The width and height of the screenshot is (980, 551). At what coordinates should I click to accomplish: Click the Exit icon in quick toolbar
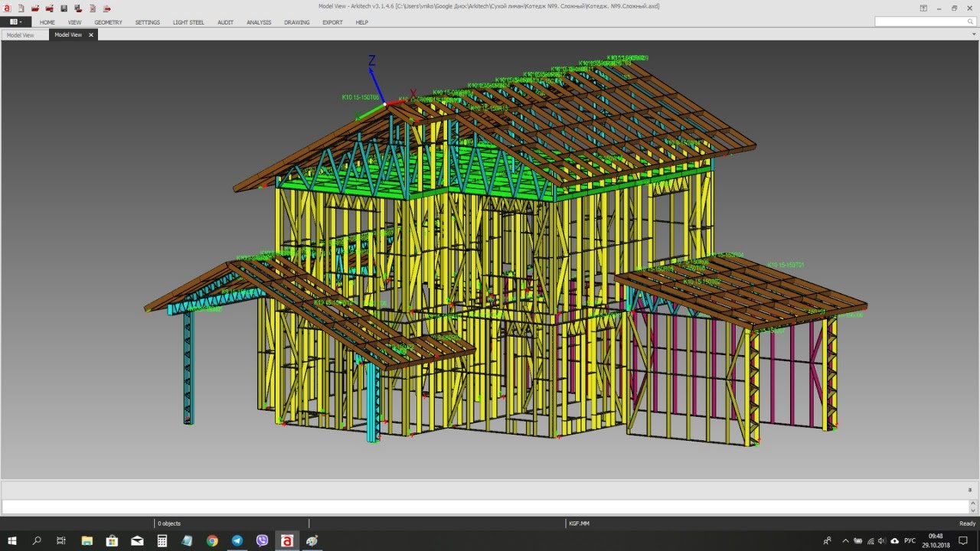pyautogui.click(x=106, y=8)
